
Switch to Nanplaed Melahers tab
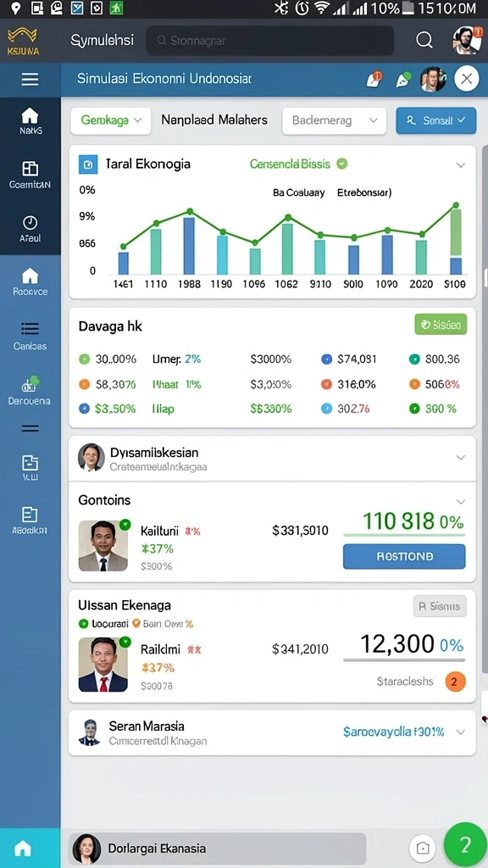coord(214,120)
